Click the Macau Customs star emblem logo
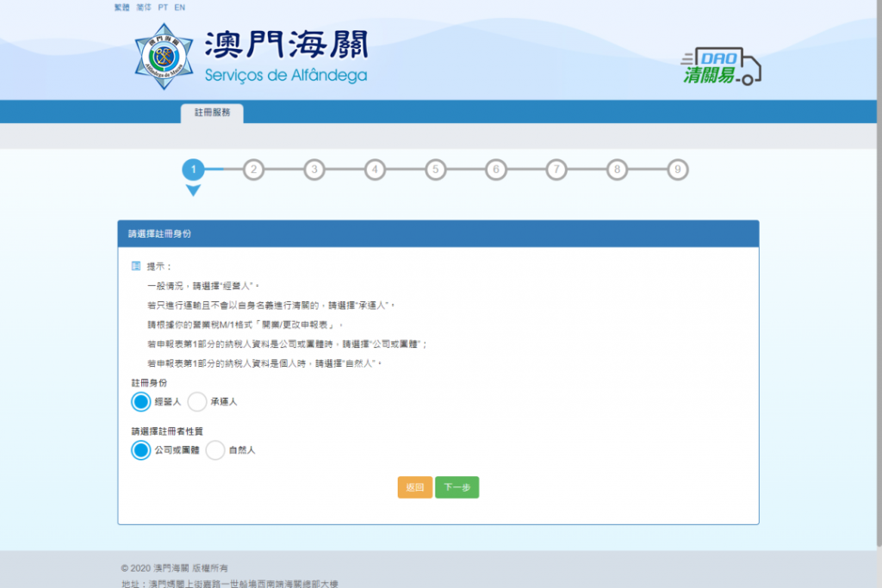This screenshot has height=588, width=882. click(x=163, y=53)
